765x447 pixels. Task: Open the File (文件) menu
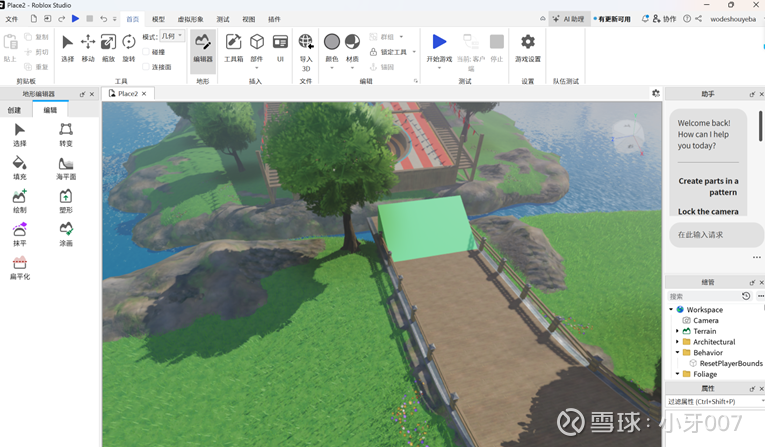12,19
